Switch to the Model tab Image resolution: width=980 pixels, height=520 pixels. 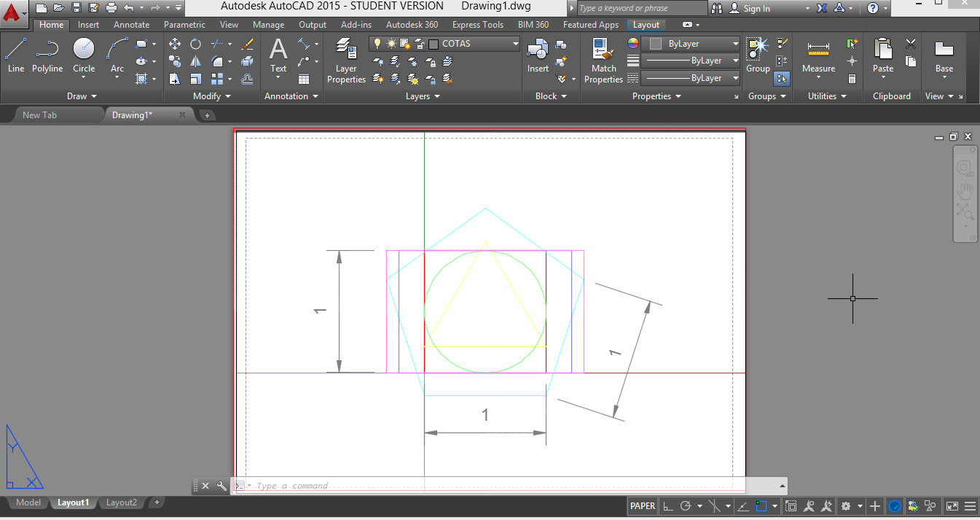tap(28, 502)
